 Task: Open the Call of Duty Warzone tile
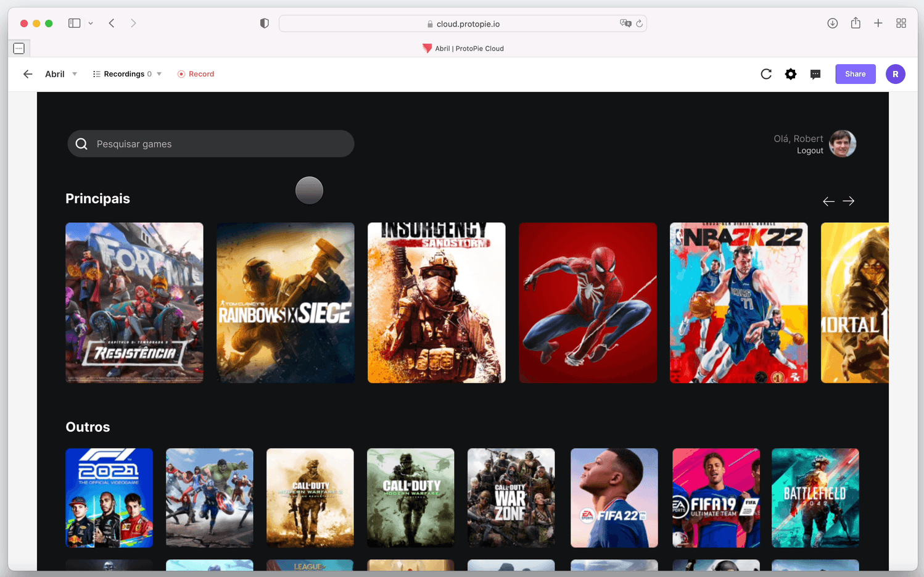coord(511,498)
